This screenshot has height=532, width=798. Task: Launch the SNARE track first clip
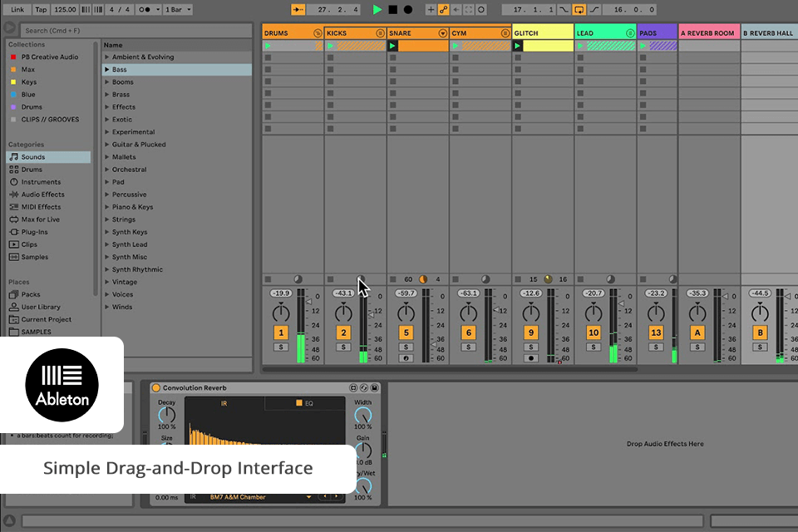pos(392,46)
